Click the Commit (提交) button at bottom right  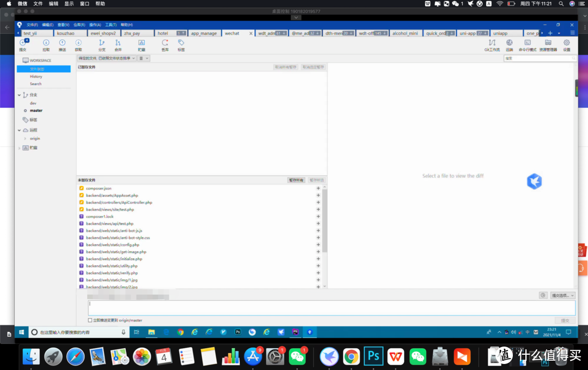point(565,320)
